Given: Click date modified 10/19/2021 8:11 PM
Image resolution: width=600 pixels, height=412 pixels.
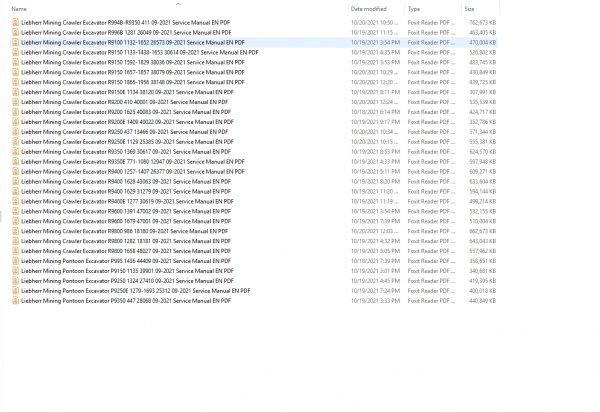Looking at the screenshot, I should [x=375, y=92].
